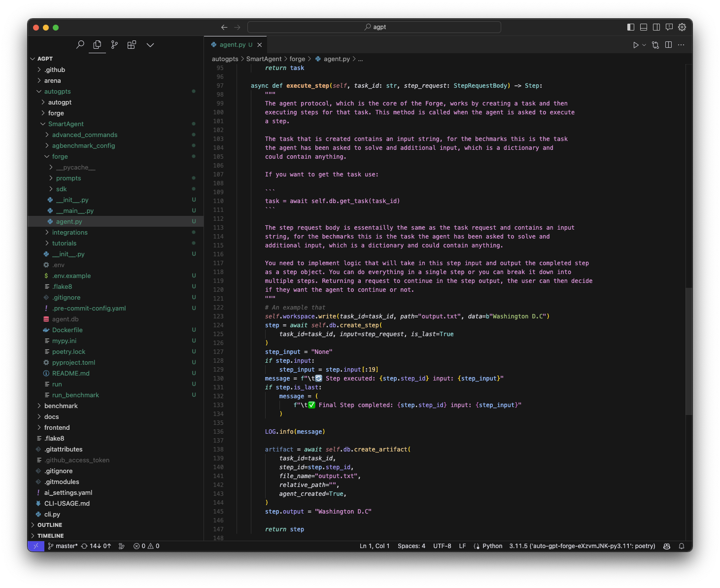Select the agent.py editor tab
Screen dimensions: 720x588
pos(233,45)
